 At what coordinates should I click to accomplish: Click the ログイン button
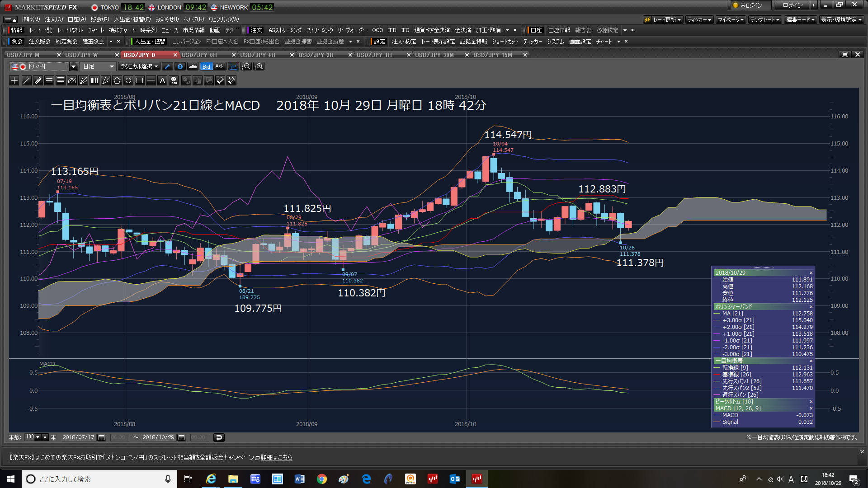793,5
